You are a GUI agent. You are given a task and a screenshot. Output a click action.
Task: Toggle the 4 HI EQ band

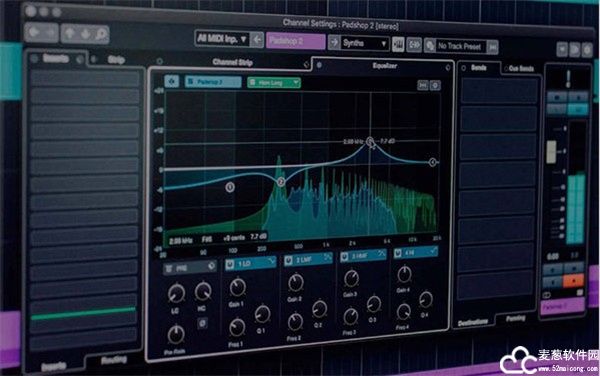398,253
